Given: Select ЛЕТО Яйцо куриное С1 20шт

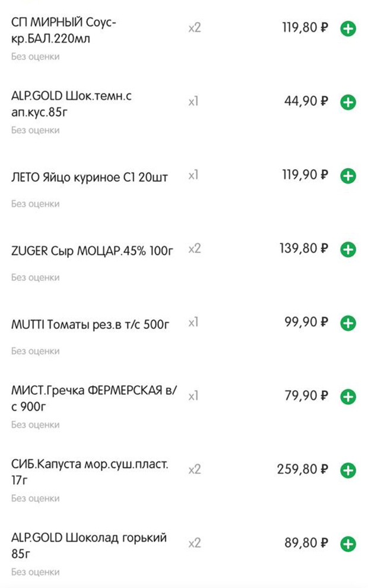Looking at the screenshot, I should pyautogui.click(x=89, y=177).
